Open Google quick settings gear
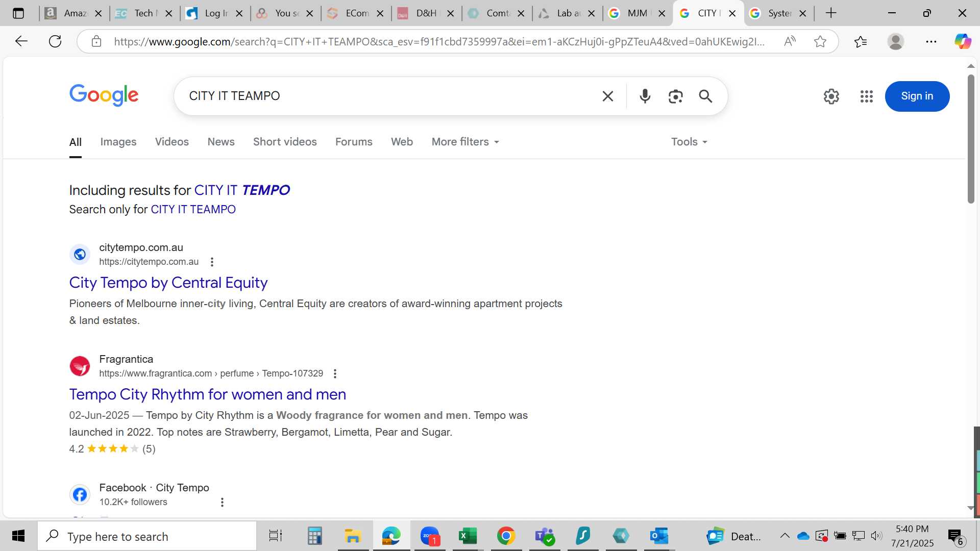This screenshot has width=980, height=551. (831, 96)
